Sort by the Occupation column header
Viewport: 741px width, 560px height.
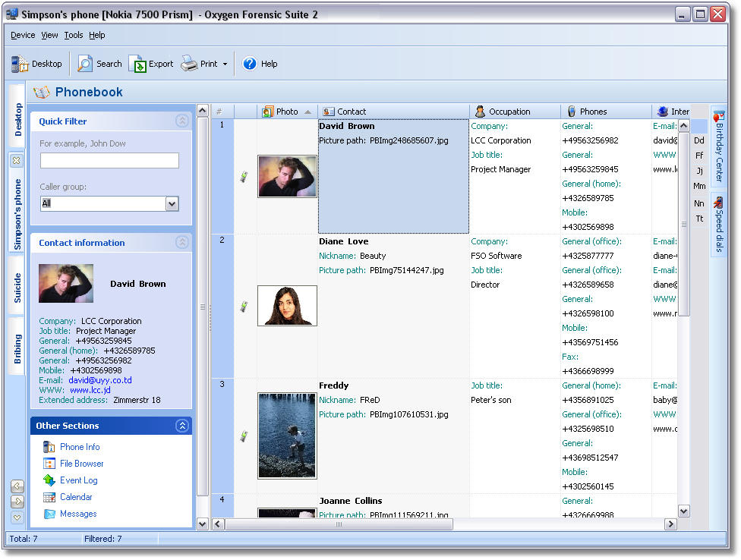coord(515,112)
